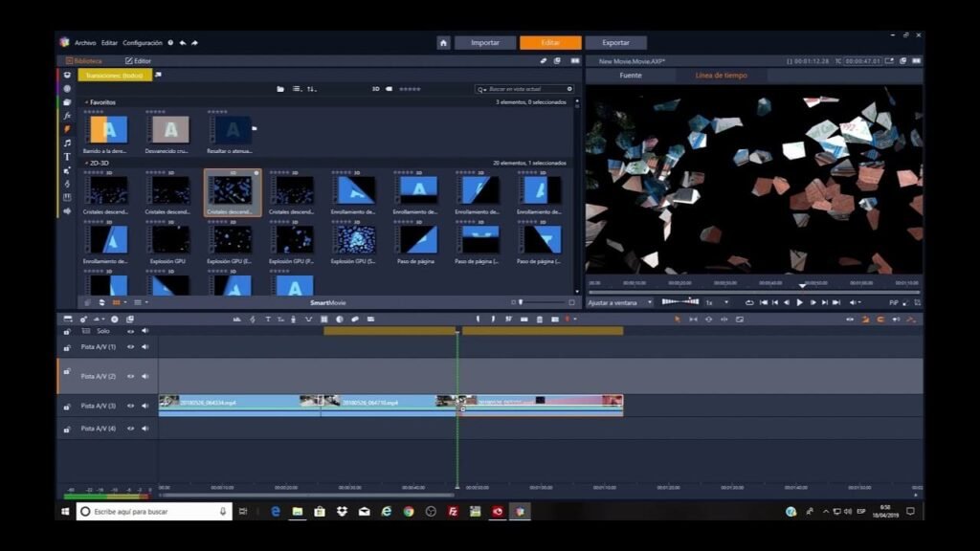
Task: Click the audio mixer icon in timeline toolbar
Action: (x=237, y=320)
